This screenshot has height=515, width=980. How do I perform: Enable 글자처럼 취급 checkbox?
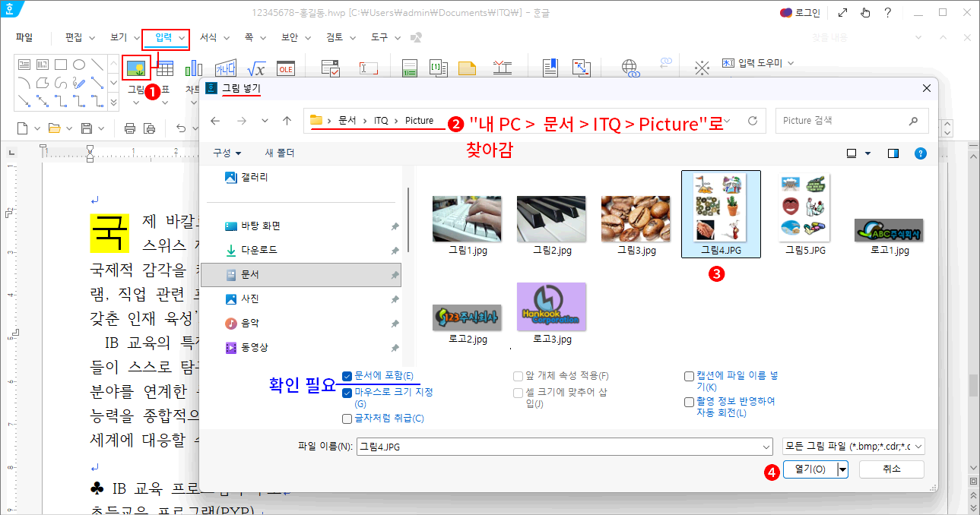pos(347,419)
